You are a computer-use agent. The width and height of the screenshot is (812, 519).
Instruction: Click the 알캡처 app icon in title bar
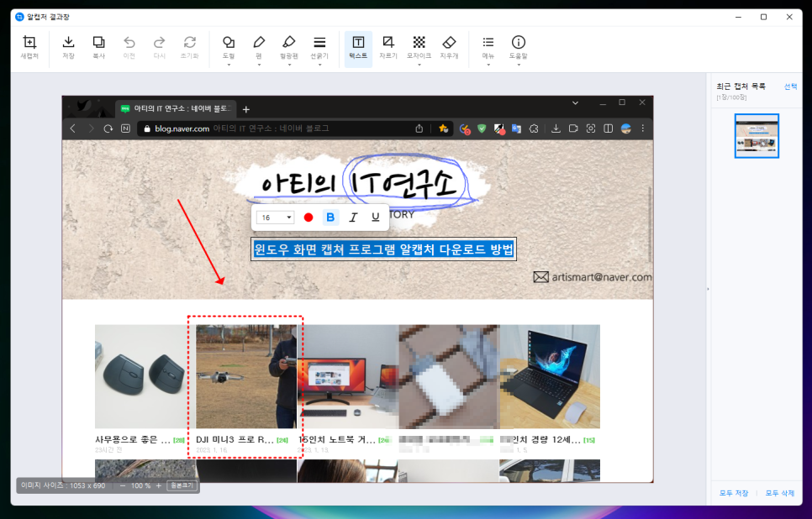point(19,17)
